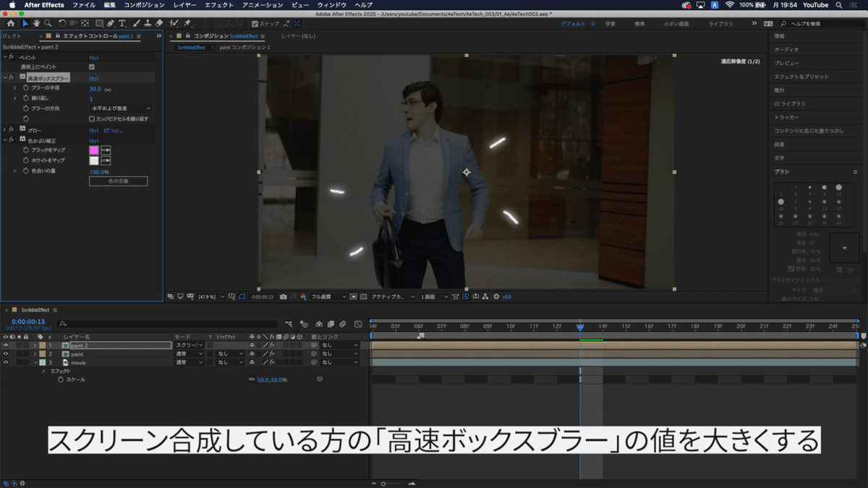Expand the Glow effect properties
Image resolution: width=868 pixels, height=488 pixels.
pyautogui.click(x=4, y=129)
